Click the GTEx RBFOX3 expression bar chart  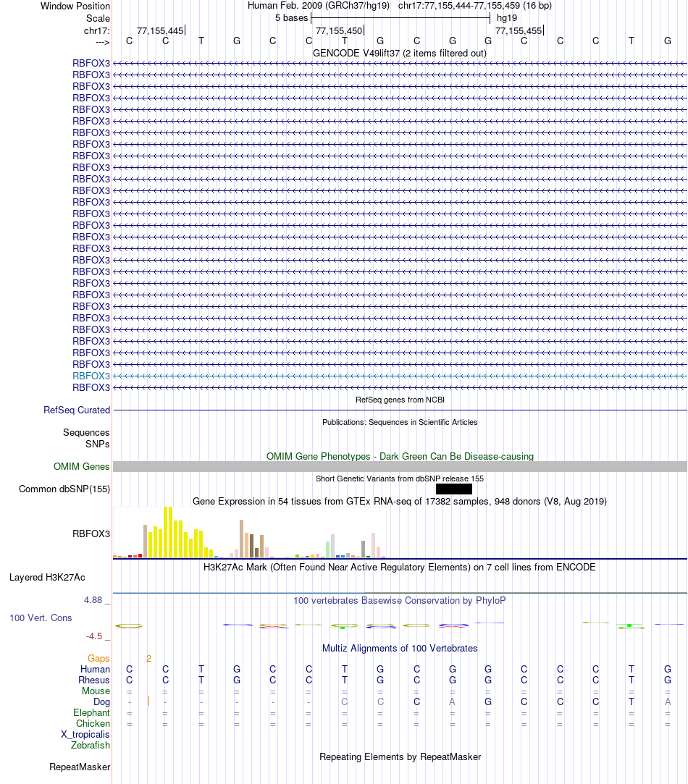[x=250, y=533]
